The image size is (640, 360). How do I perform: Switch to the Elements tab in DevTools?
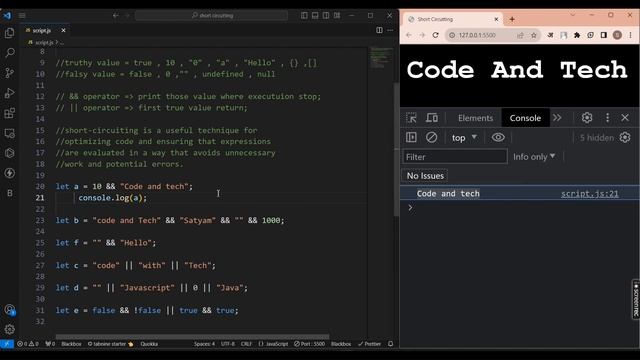coord(476,118)
